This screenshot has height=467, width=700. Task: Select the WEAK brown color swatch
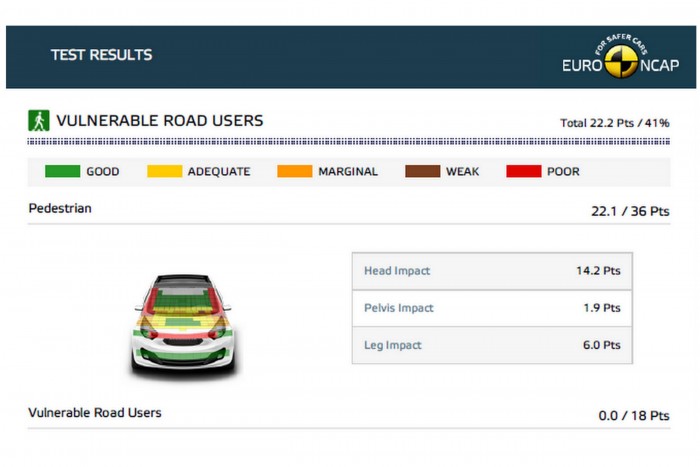(x=422, y=171)
